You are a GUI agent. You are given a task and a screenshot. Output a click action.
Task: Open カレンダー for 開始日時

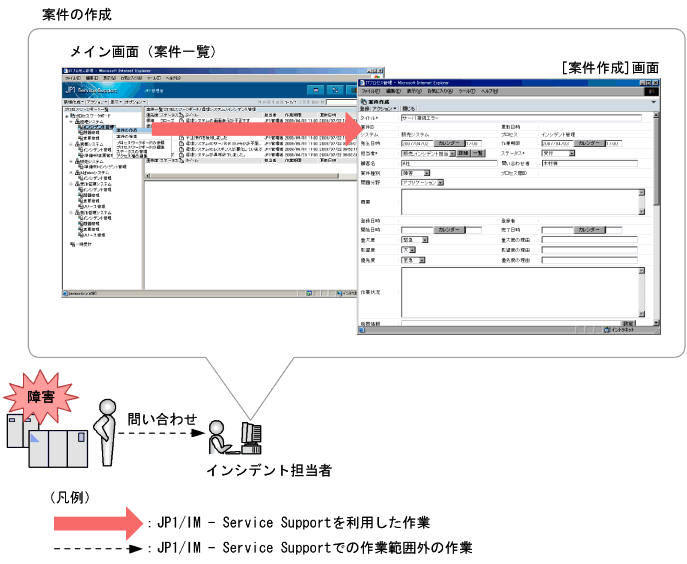tap(449, 230)
